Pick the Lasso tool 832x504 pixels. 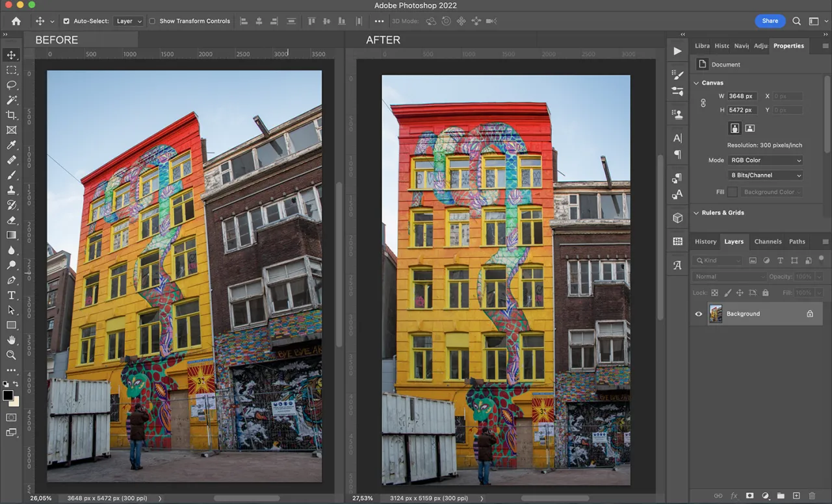[x=11, y=85]
